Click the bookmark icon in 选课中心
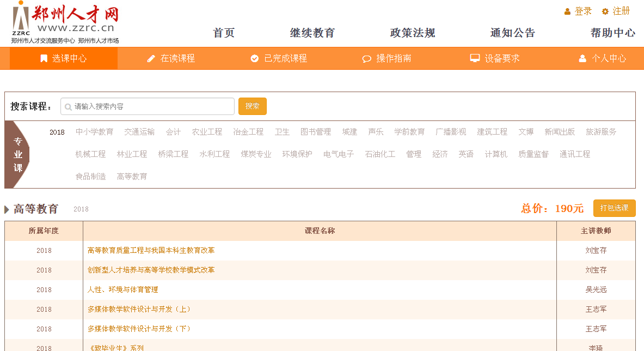The height and width of the screenshot is (351, 644). (44, 58)
